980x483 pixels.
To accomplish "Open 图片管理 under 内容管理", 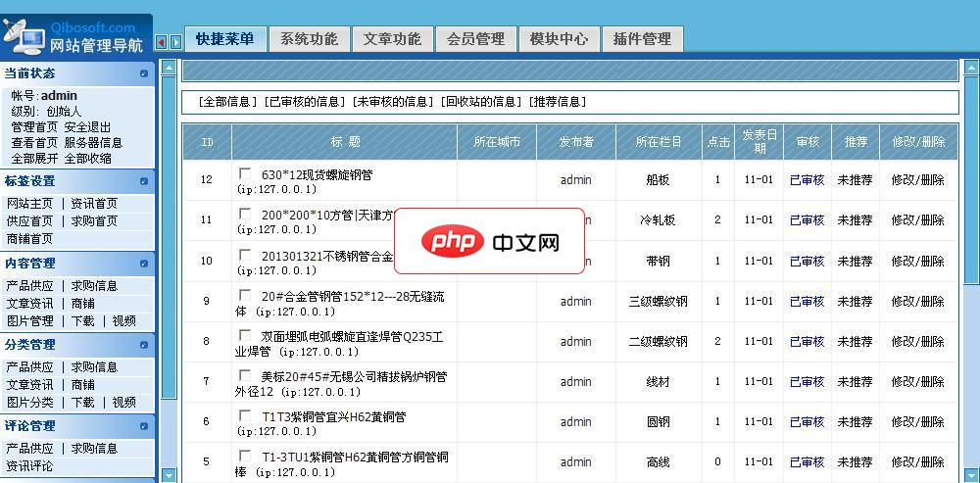I will (30, 321).
